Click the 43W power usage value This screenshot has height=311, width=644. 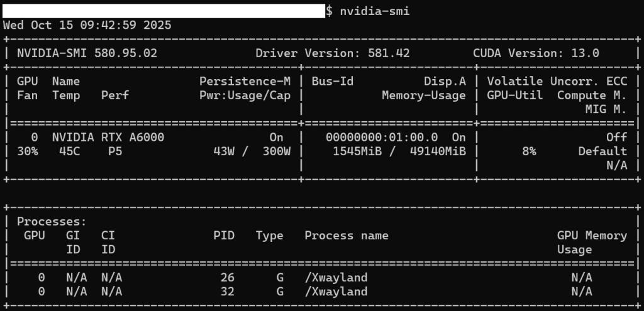[227, 151]
